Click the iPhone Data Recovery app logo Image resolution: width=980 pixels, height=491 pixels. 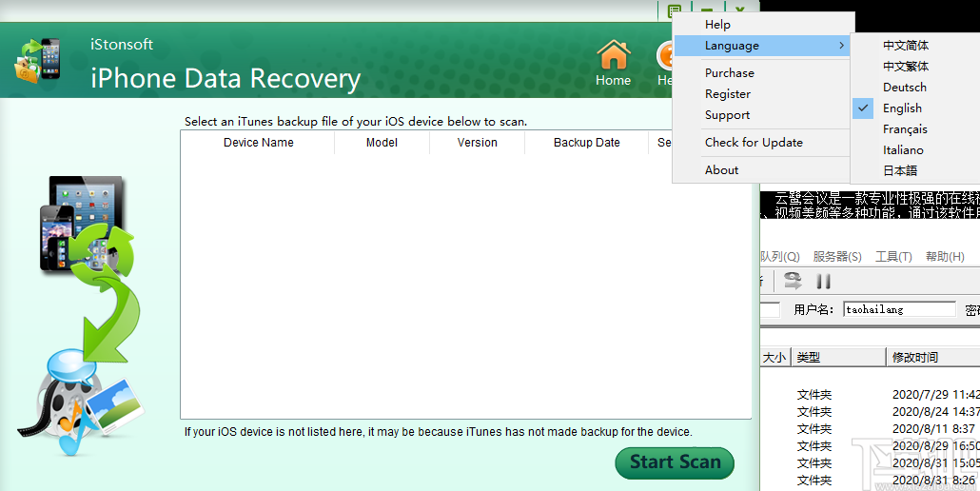[39, 60]
